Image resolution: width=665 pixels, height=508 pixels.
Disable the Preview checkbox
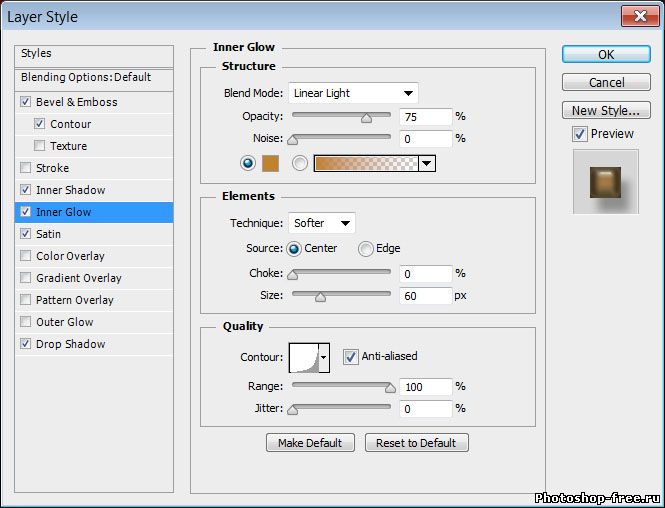580,134
